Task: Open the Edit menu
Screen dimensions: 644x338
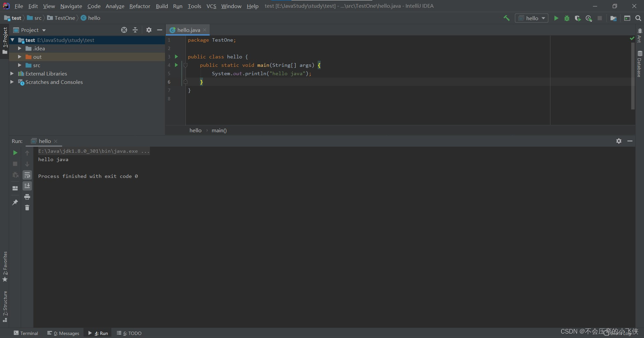Action: pos(33,6)
